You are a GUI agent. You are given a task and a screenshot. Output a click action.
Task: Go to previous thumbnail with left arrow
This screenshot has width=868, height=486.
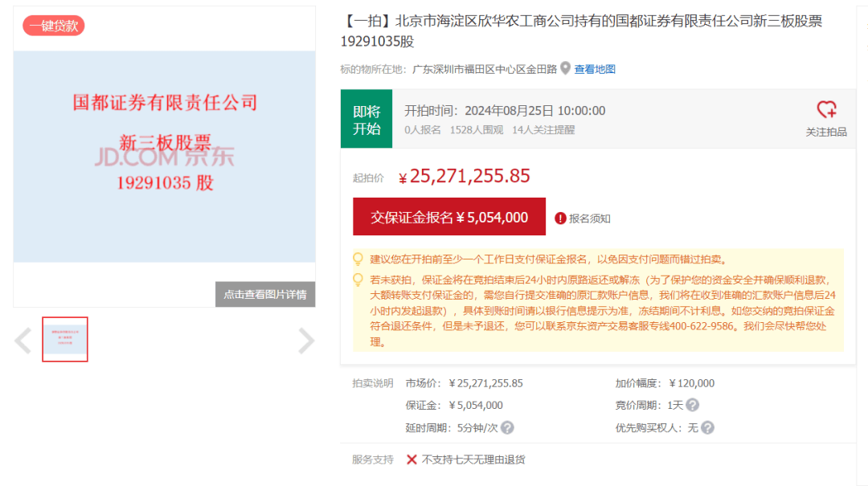pos(23,340)
